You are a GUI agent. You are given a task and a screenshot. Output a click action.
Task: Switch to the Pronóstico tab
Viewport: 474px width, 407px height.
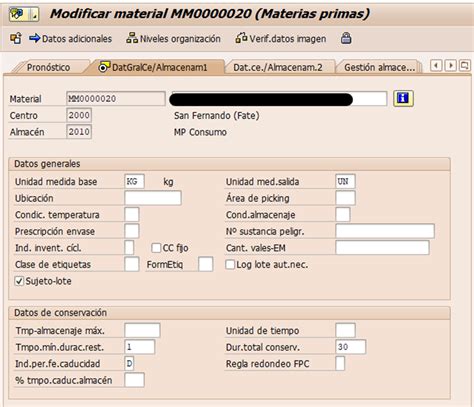[x=48, y=67]
